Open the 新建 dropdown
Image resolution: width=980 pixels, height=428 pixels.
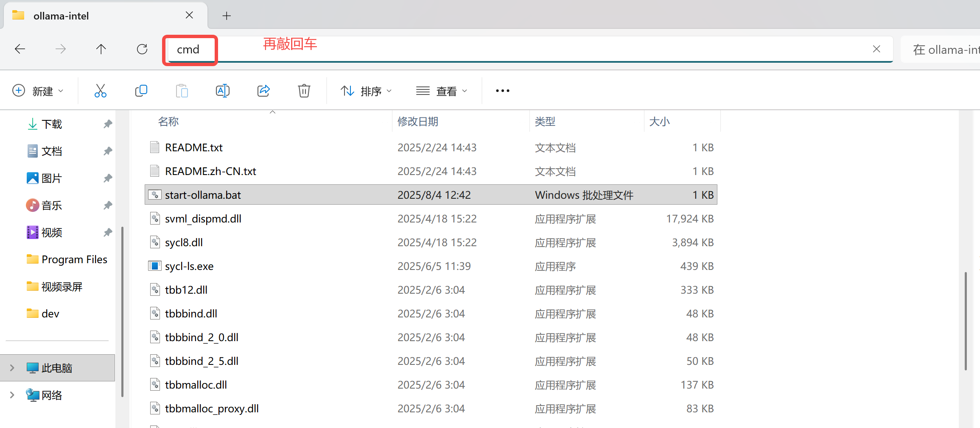click(38, 91)
